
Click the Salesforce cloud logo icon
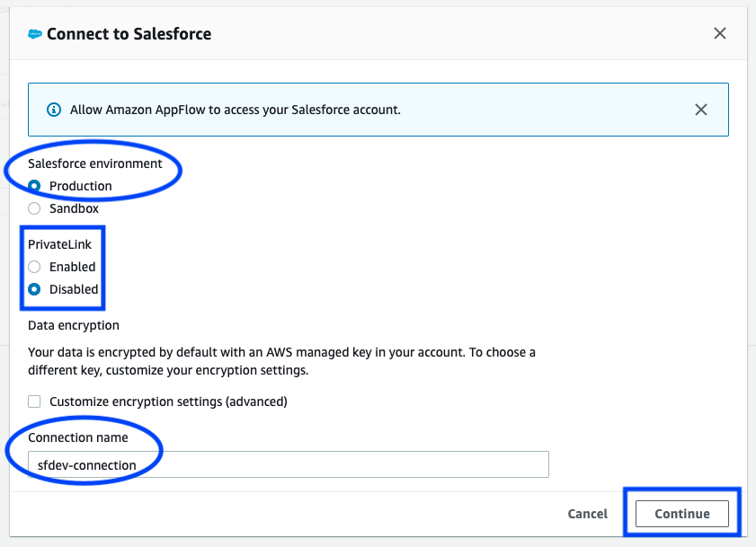pos(35,34)
